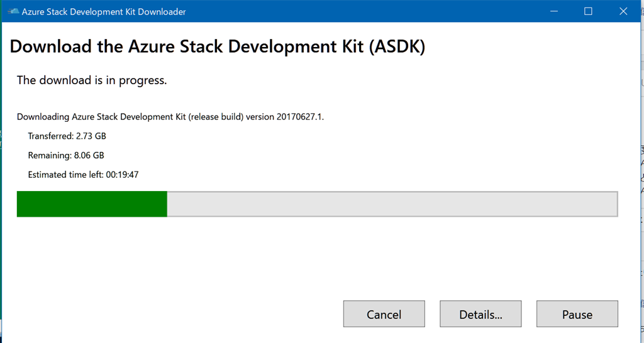Click the window title 'Azure Stack Development Kit Downloader'
Viewport: 644px width, 343px height.
coord(104,12)
